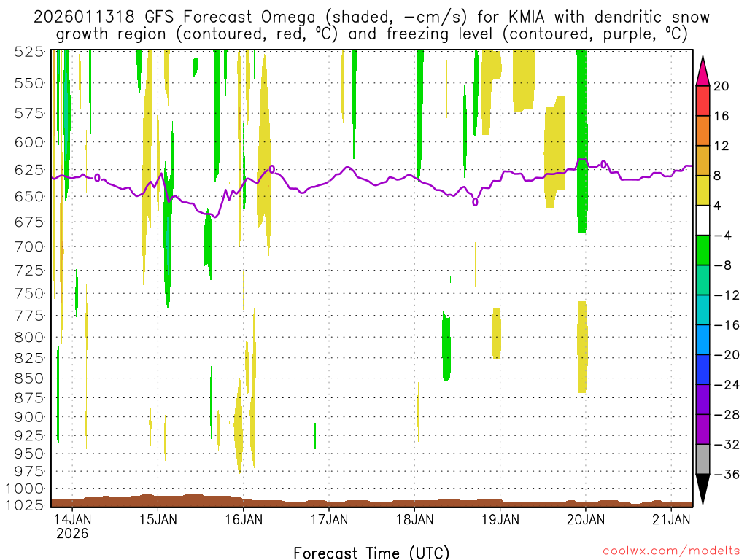Click the 18JAN date label
747x560 pixels.
coord(414,519)
